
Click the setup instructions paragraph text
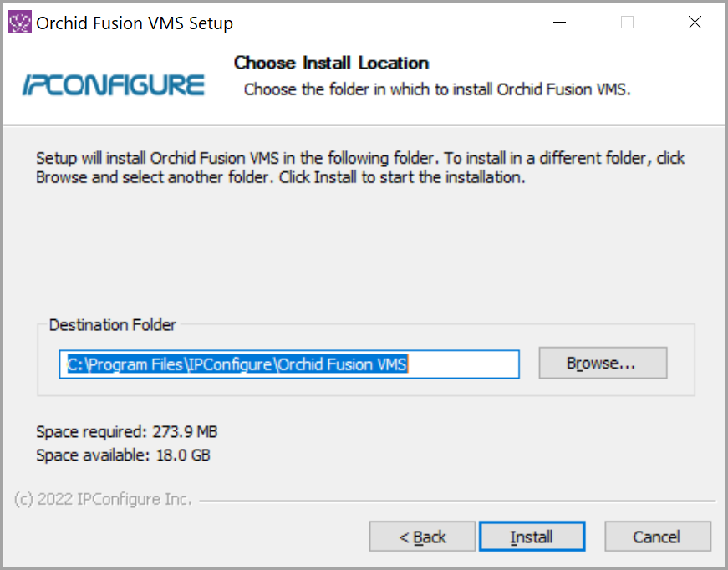pyautogui.click(x=360, y=168)
